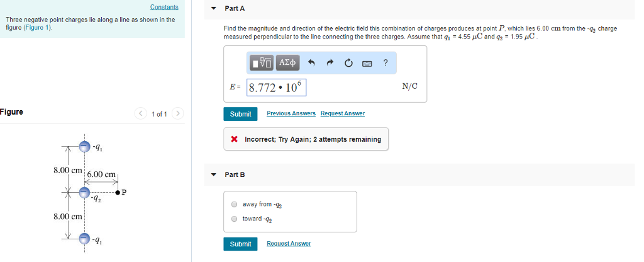The width and height of the screenshot is (644, 262).
Task: Open the math templates button
Action: (262, 63)
